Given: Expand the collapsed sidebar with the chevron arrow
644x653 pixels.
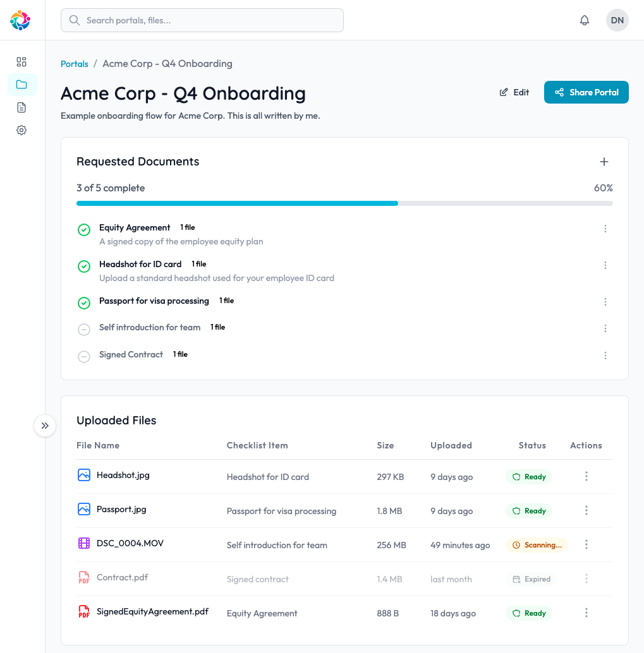Looking at the screenshot, I should click(44, 426).
